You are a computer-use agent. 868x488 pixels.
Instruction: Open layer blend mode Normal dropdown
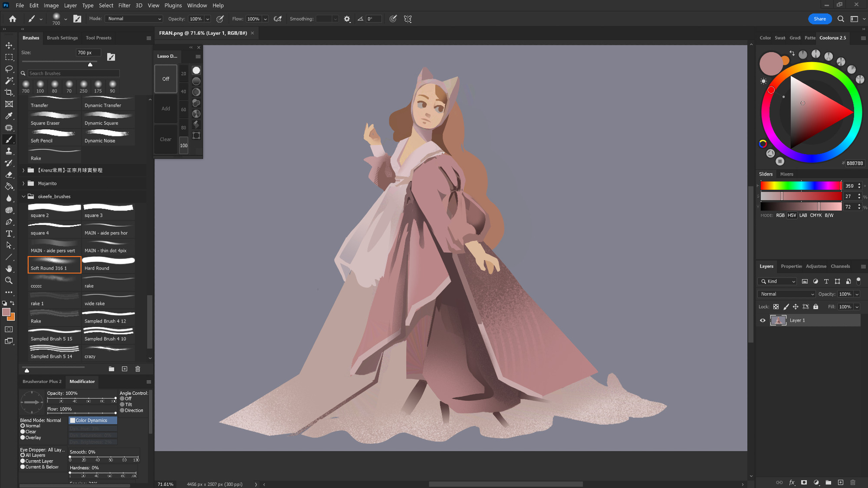(786, 294)
